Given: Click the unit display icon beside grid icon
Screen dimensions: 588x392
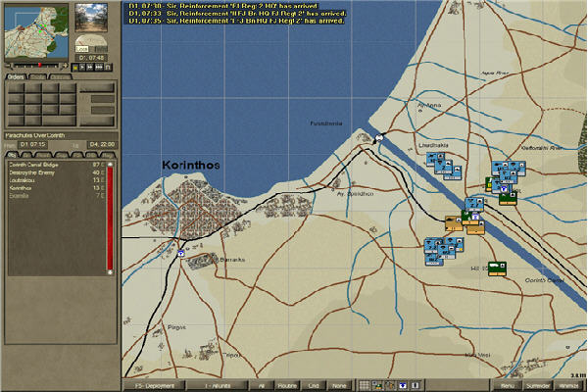Looking at the screenshot, I should point(377,385).
